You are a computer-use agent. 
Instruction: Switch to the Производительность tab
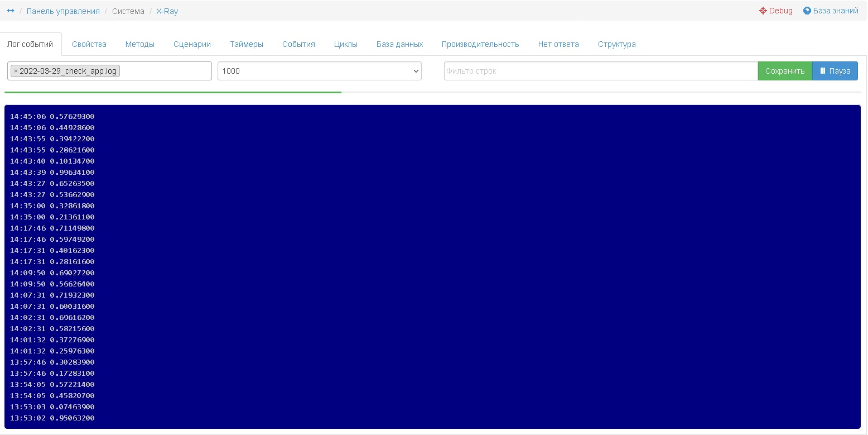(480, 44)
